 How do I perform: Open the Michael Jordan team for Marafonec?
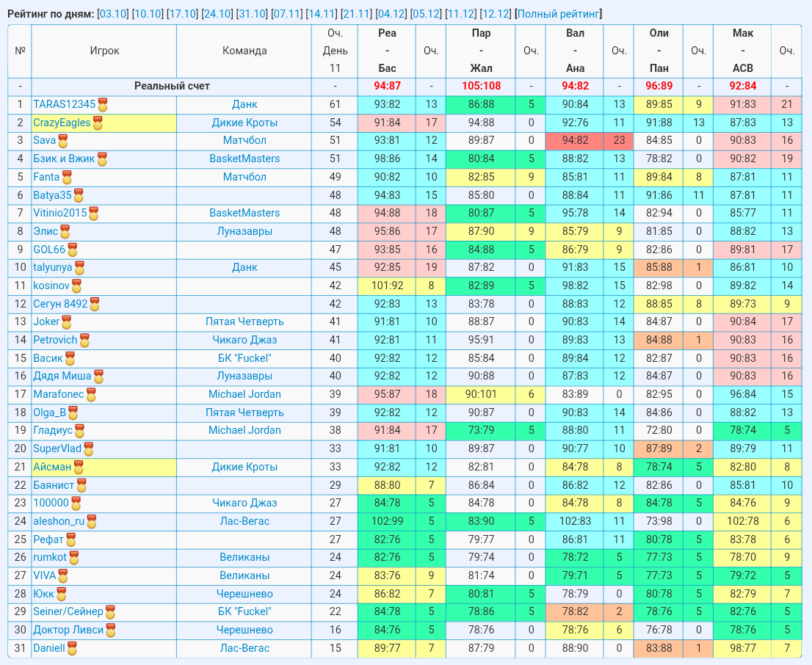pos(244,394)
